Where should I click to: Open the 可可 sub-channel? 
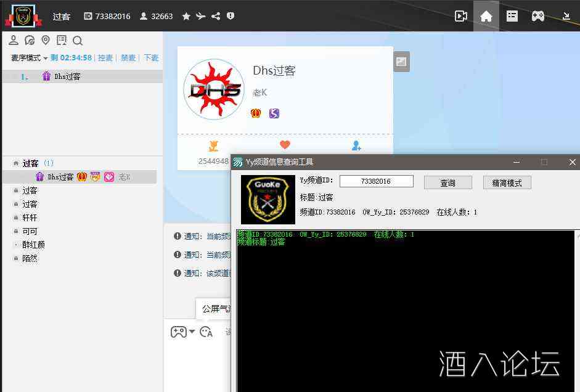[30, 232]
